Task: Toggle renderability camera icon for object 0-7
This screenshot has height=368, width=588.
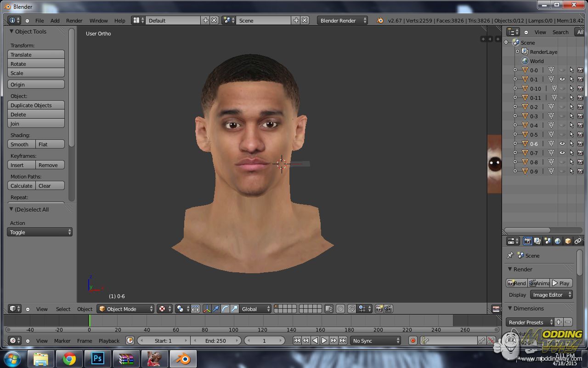Action: tap(580, 153)
